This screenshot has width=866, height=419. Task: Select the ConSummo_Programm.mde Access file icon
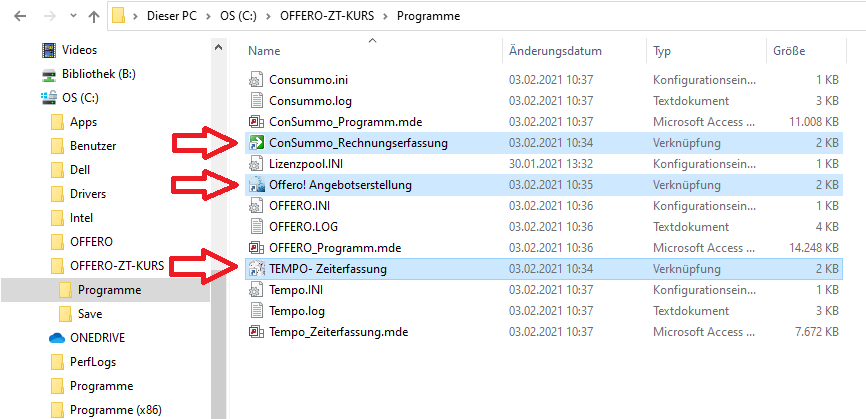pos(256,122)
